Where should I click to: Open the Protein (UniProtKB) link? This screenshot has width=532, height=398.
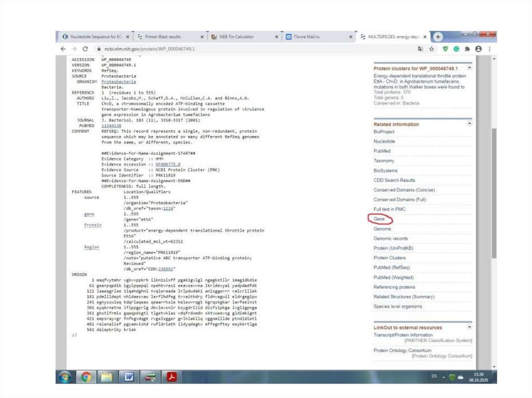click(393, 248)
